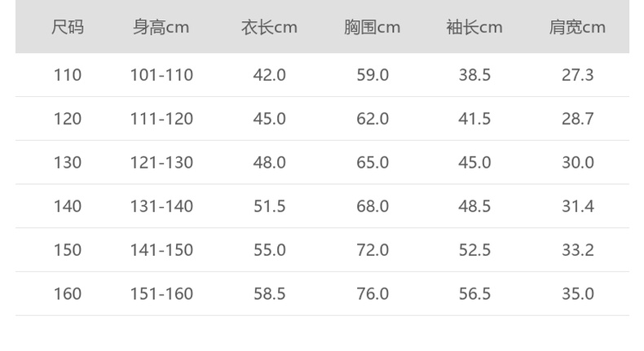Click the 袖长cm column header
644x351 pixels.
tap(474, 27)
